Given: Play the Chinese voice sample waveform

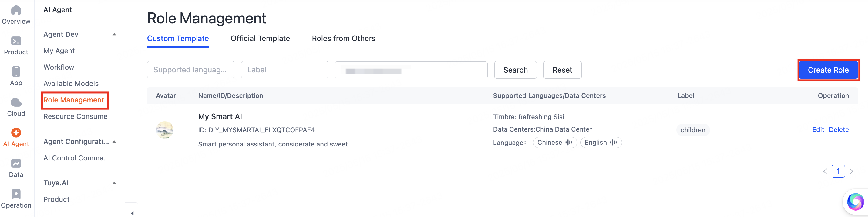Looking at the screenshot, I should click(569, 143).
